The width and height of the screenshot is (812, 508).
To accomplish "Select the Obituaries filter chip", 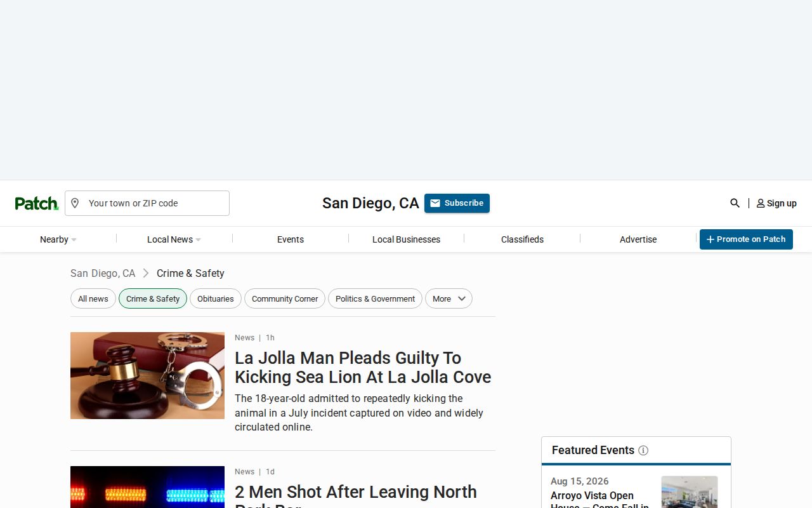I will coord(216,298).
